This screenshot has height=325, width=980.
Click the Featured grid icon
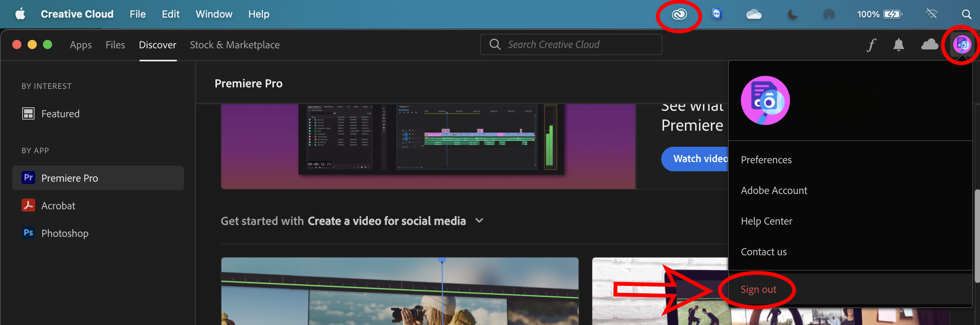coord(28,113)
